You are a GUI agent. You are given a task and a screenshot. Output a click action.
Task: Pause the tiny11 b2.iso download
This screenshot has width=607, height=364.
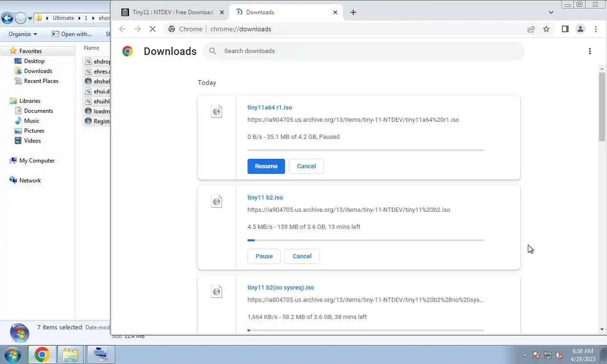264,256
